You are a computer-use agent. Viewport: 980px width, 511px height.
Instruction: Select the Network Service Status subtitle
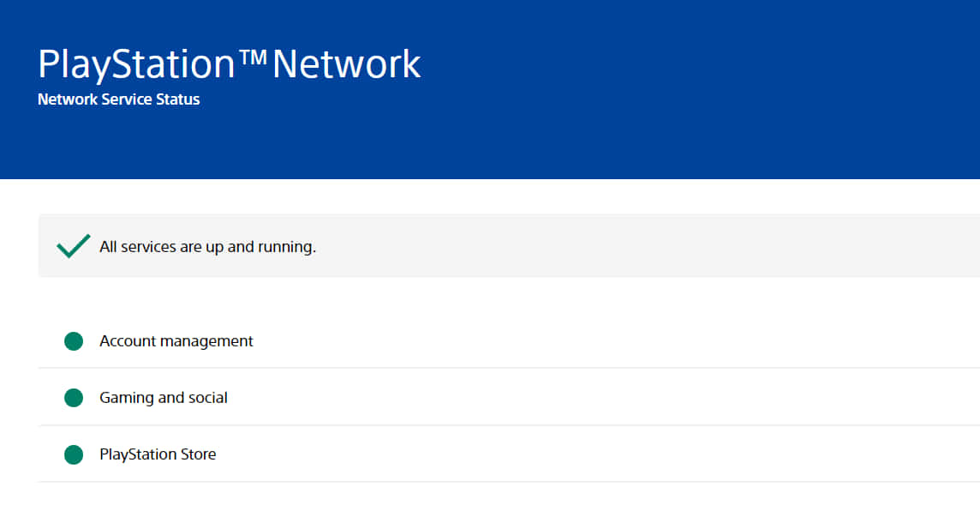[119, 99]
